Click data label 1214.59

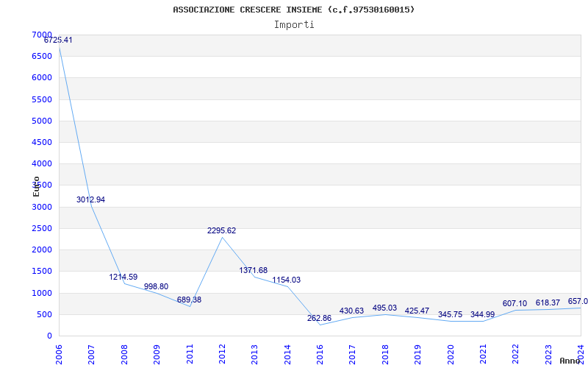click(x=123, y=277)
